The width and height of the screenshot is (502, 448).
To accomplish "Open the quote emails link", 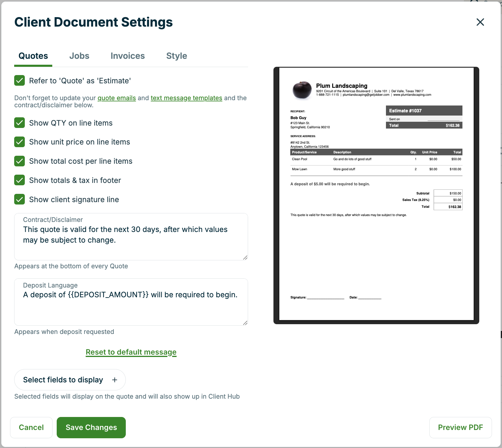I will 117,98.
